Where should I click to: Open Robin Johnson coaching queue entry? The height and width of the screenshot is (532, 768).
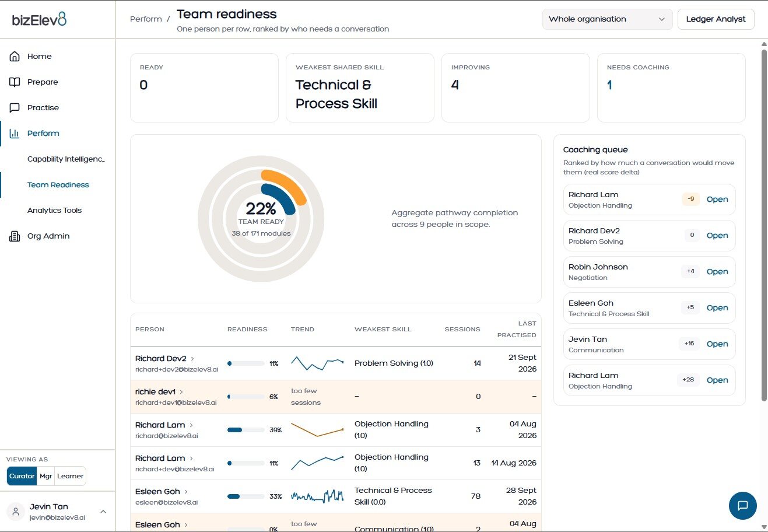click(x=717, y=272)
